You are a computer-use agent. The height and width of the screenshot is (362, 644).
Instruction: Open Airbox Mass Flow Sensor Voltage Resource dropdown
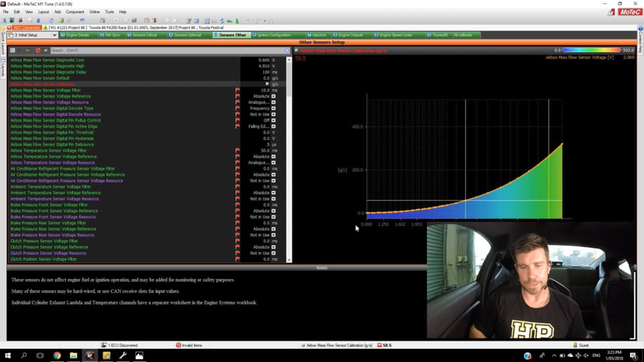coord(274,102)
